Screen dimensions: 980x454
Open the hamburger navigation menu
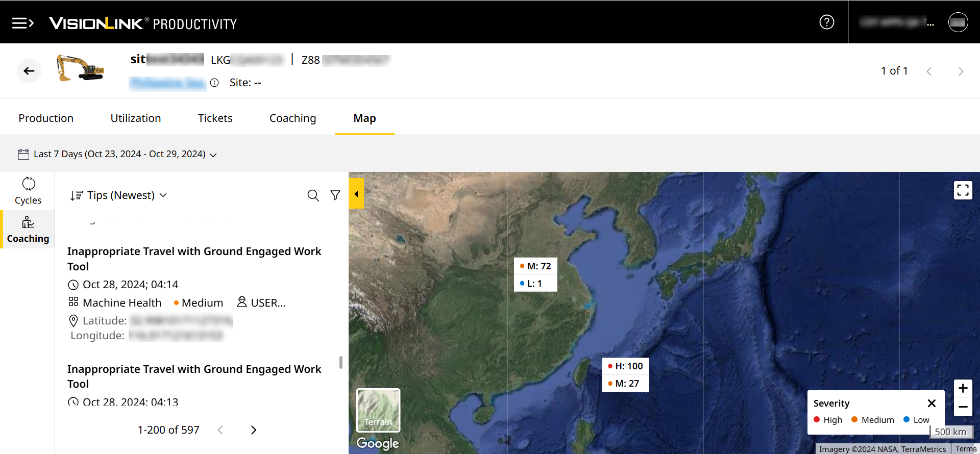tap(22, 23)
